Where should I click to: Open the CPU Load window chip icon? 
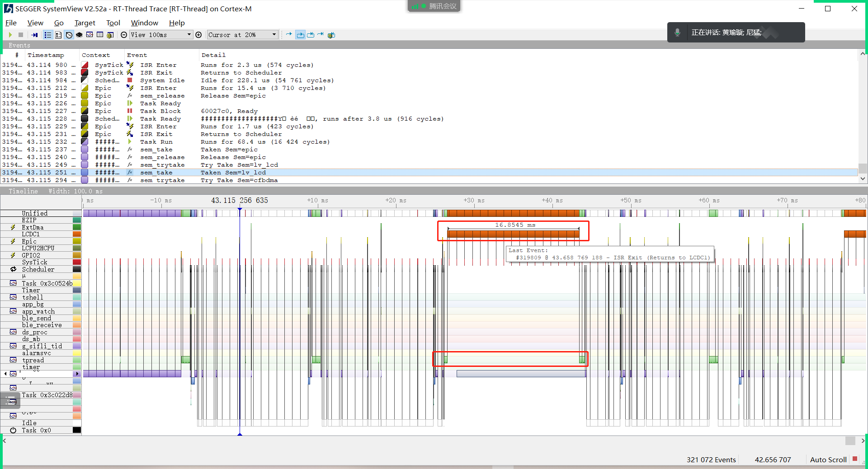pos(79,35)
